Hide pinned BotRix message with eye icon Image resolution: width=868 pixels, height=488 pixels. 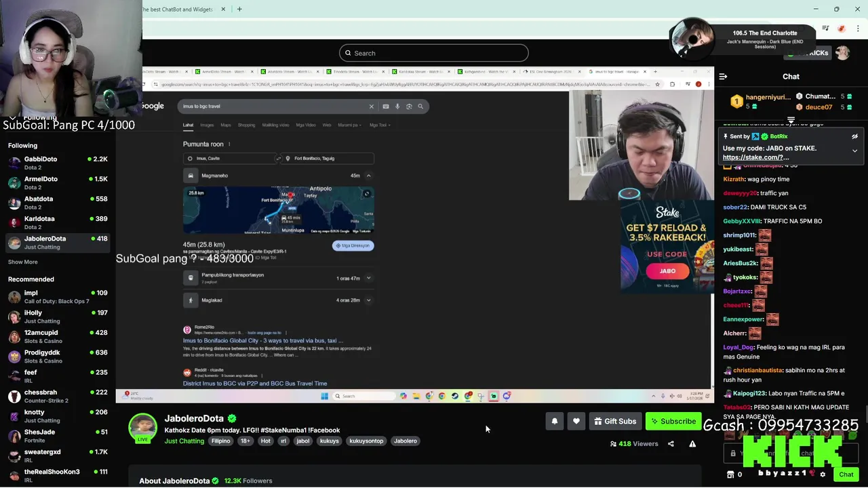pyautogui.click(x=854, y=136)
